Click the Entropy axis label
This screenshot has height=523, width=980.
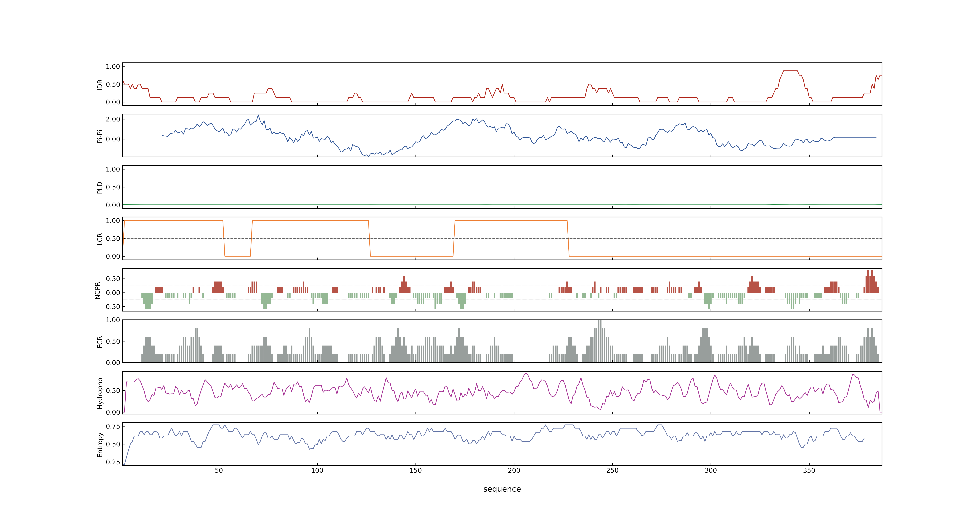tap(100, 445)
